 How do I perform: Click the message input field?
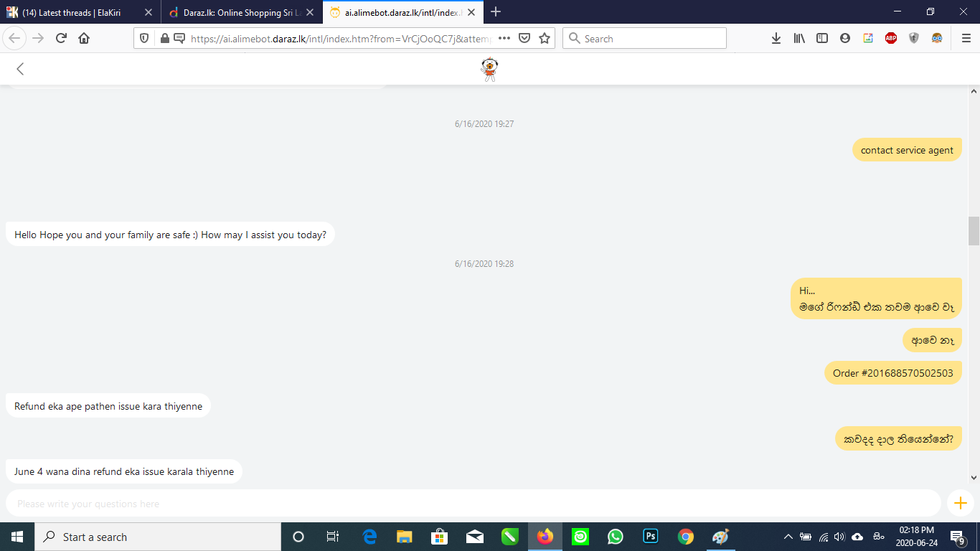coord(473,504)
